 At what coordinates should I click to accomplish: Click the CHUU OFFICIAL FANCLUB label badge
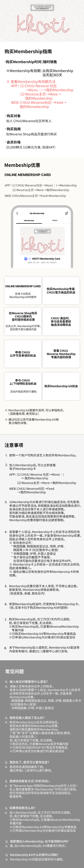pyautogui.click(x=42, y=7)
